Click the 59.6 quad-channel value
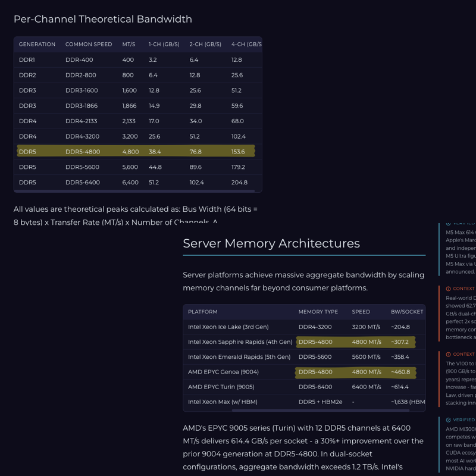The image size is (476, 476). pos(237,106)
